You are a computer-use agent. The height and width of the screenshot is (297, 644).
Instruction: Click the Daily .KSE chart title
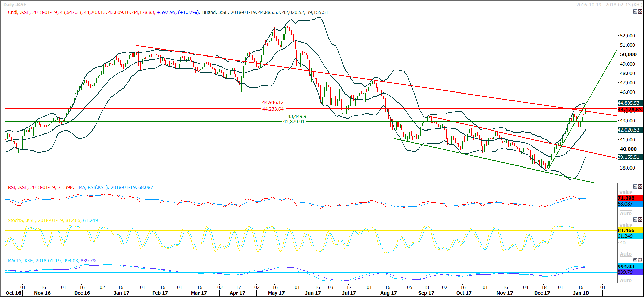tap(15, 5)
